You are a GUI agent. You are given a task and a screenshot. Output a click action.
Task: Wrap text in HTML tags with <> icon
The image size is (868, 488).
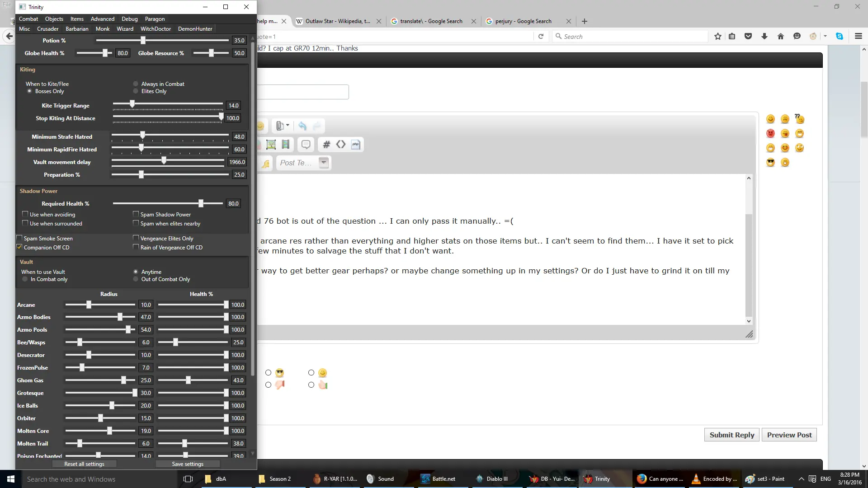tap(341, 145)
